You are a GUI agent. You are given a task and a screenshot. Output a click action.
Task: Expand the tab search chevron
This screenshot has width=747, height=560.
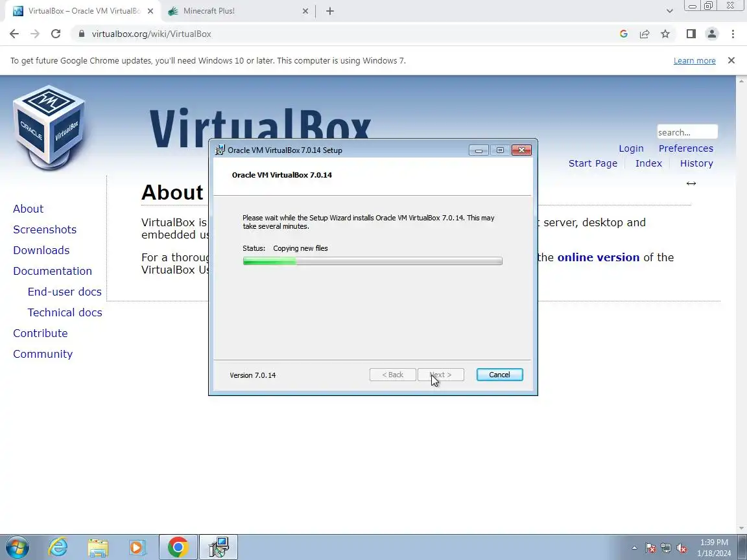[669, 11]
